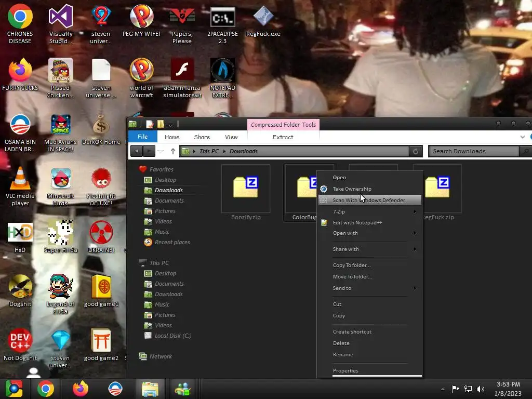Screen dimensions: 532x399
Task: Open the UKRAINE! radiation symbol icon
Action: (x=101, y=237)
